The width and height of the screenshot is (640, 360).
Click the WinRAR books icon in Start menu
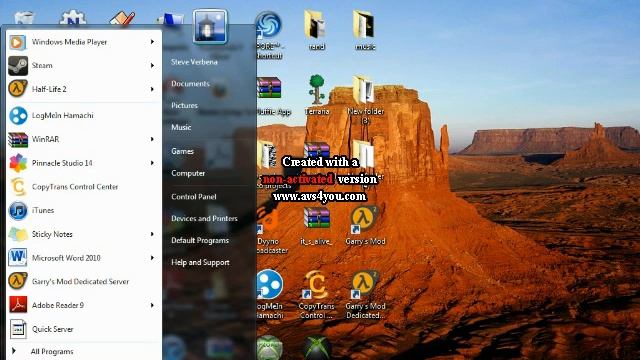pos(18,139)
